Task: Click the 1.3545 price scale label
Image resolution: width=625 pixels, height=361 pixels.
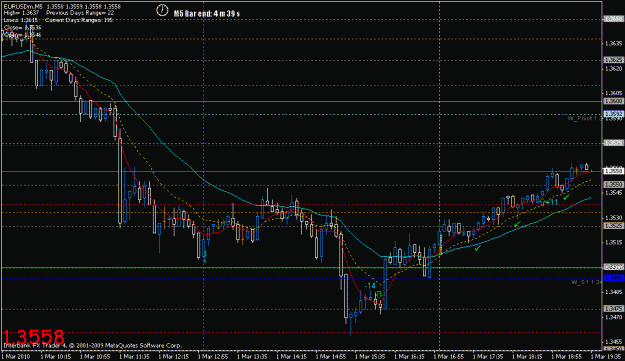Action: (613, 193)
